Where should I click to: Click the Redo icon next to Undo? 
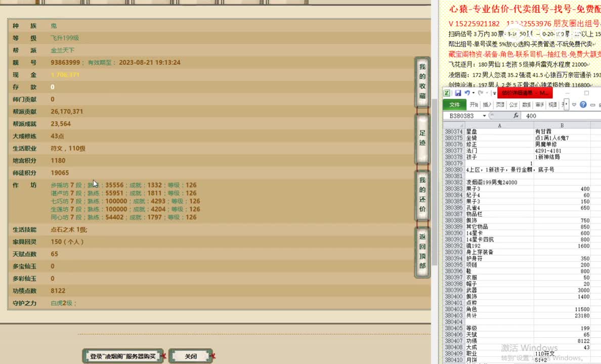[x=480, y=93]
